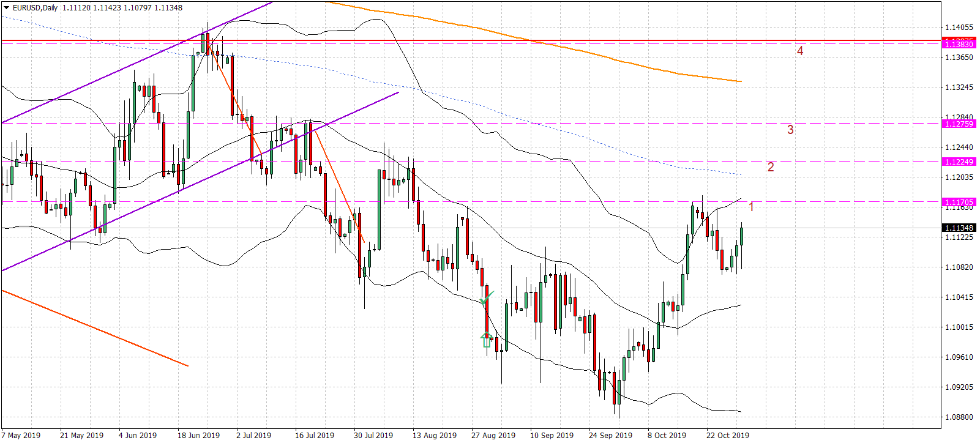Click the red level label 1
Viewport: 980px width, 443px height.
(752, 207)
